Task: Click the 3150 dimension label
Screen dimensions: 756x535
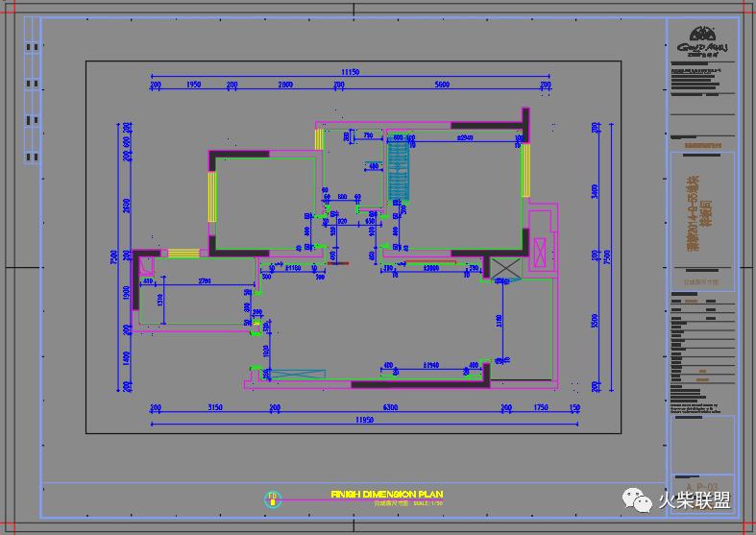Action: [x=215, y=407]
